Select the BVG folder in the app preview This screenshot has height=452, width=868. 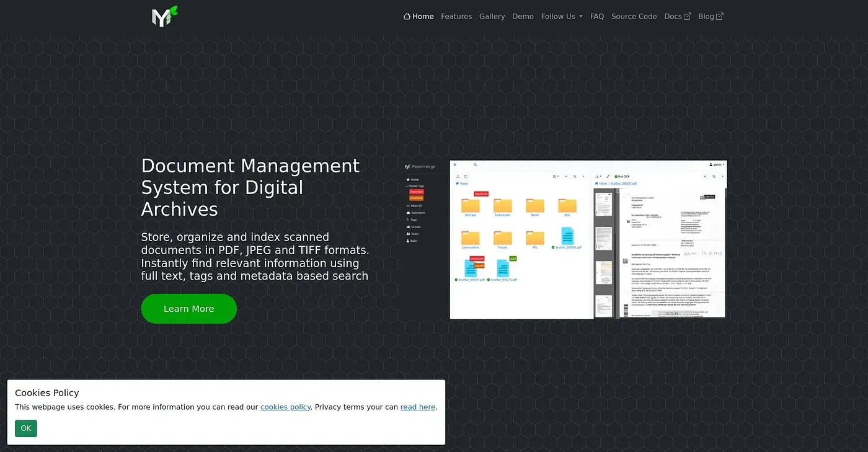pyautogui.click(x=567, y=207)
